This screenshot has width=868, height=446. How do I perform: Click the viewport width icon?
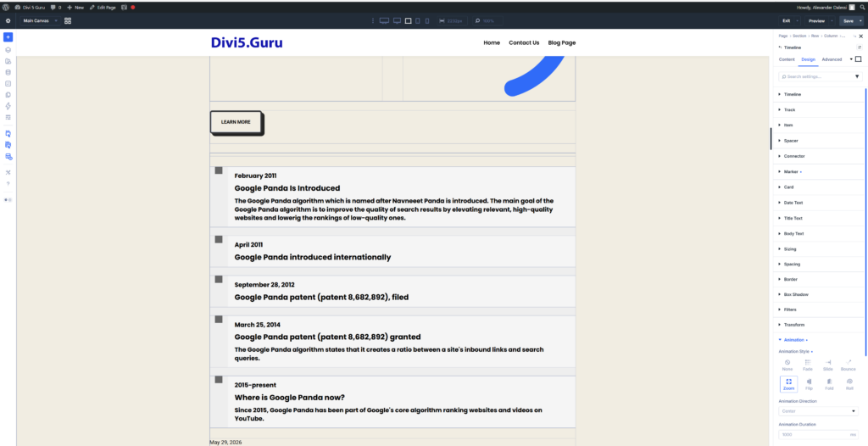(442, 20)
